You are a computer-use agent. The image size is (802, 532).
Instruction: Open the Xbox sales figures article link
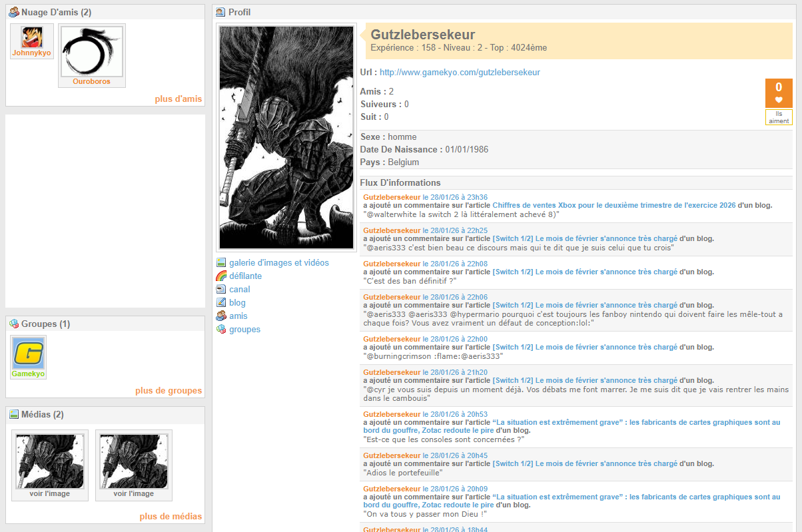613,206
